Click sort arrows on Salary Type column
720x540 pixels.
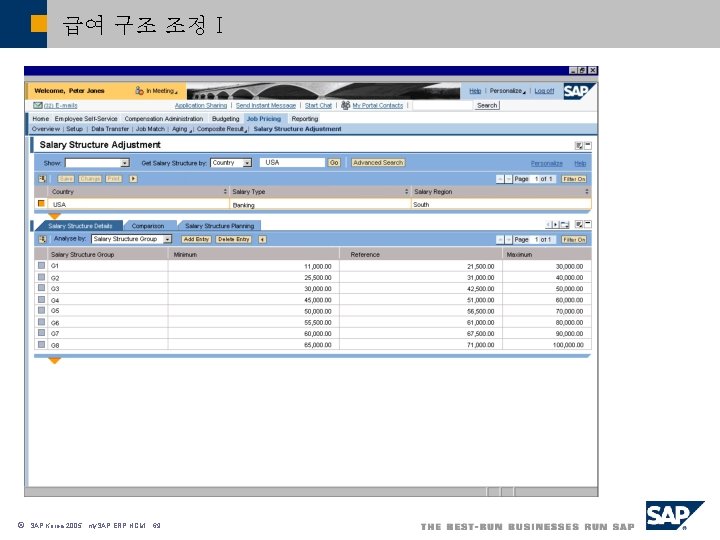pos(406,191)
